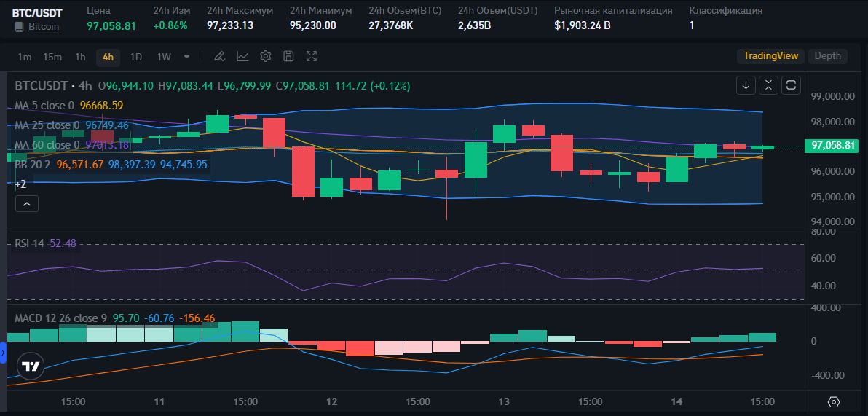Select the 15m timeframe
Screen dimensions: 868x416
pyautogui.click(x=52, y=57)
